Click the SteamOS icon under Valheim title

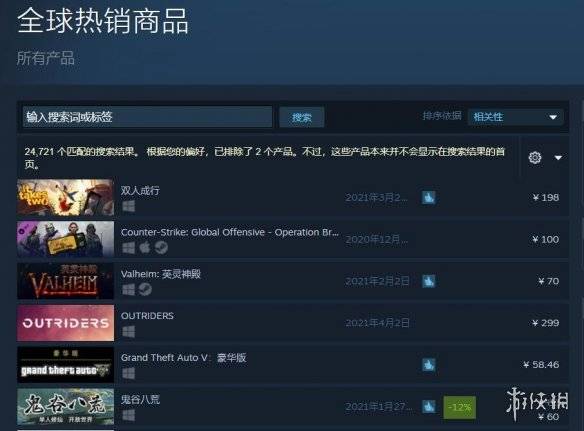click(145, 289)
